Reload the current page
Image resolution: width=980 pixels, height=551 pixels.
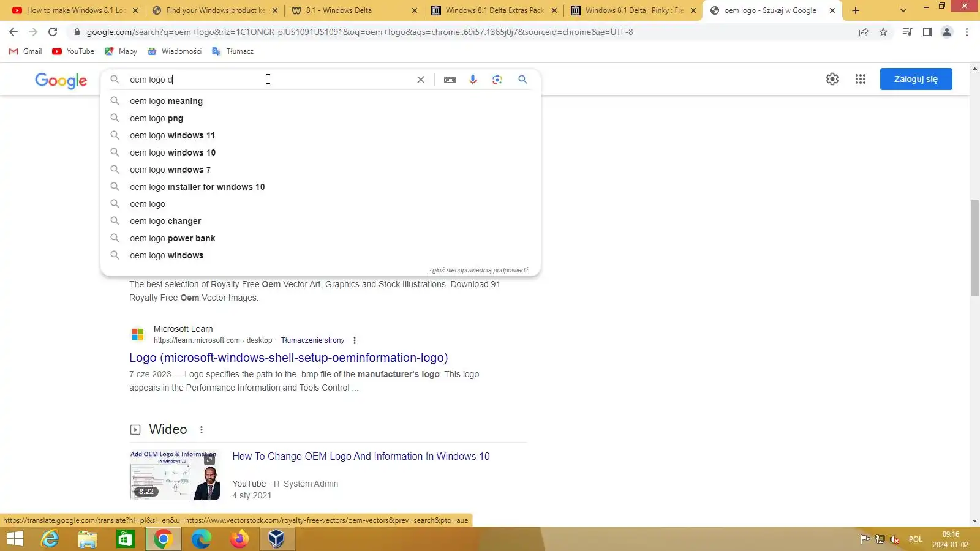pyautogui.click(x=53, y=32)
